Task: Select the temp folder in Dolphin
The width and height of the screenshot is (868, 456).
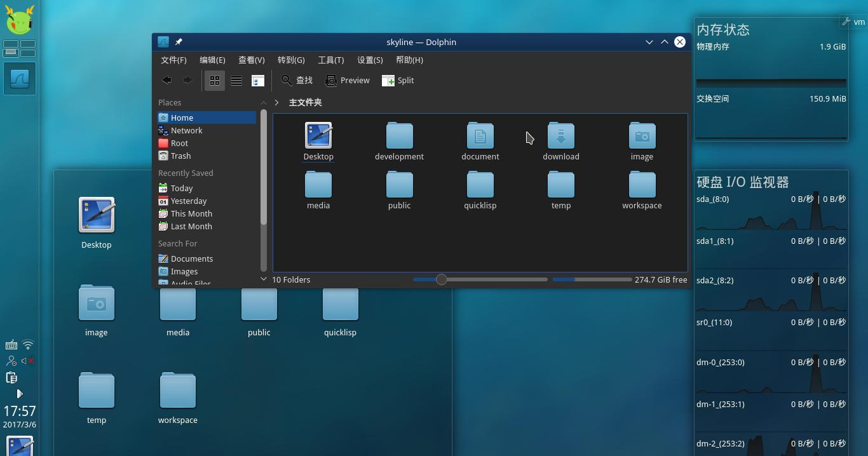Action: (561, 191)
